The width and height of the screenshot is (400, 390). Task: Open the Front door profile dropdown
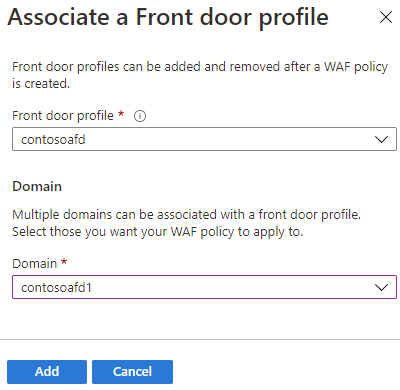(x=204, y=139)
